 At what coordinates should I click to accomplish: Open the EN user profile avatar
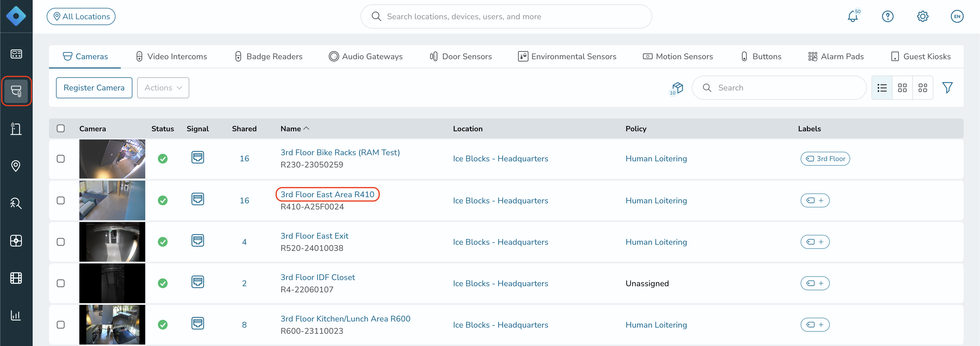tap(957, 16)
